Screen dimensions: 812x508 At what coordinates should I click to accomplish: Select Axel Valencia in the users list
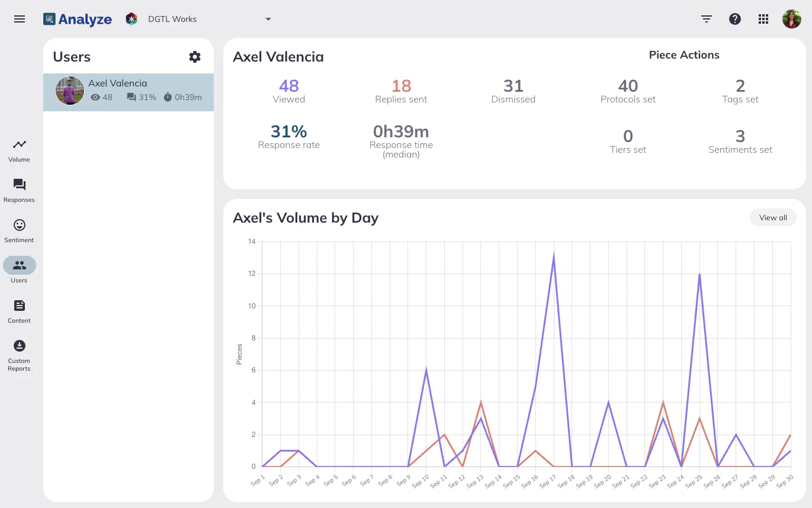click(x=129, y=92)
